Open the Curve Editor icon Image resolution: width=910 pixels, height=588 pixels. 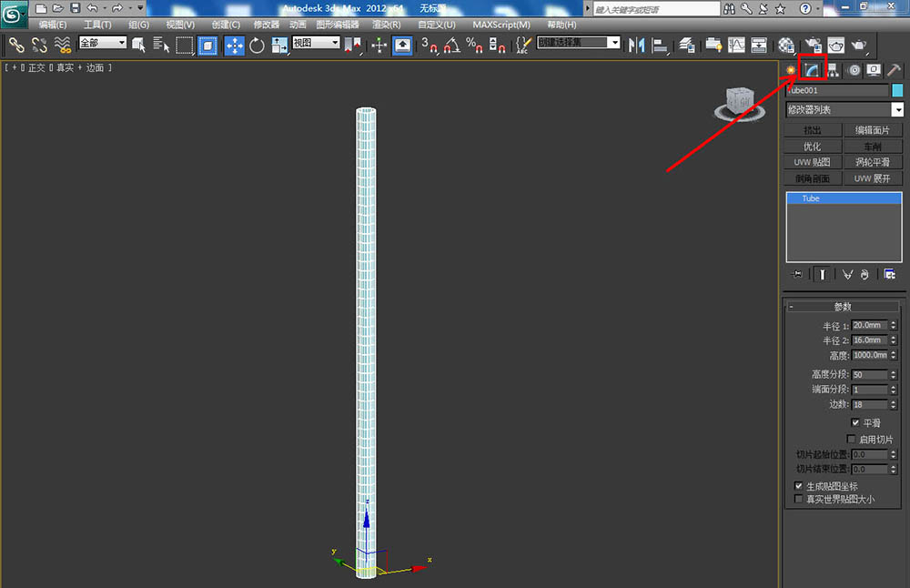pos(736,46)
